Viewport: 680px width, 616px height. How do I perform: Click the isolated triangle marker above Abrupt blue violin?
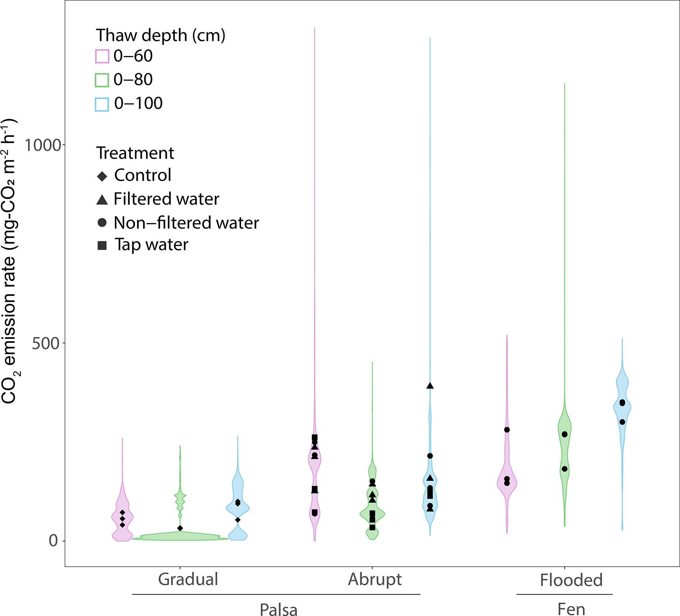click(430, 386)
